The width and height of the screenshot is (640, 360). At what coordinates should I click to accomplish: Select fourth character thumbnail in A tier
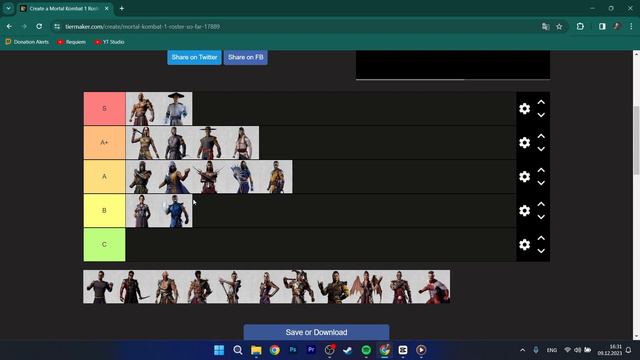(242, 176)
